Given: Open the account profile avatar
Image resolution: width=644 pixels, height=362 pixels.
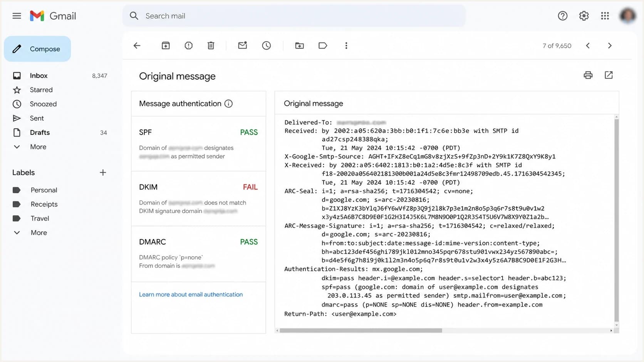Looking at the screenshot, I should 627,16.
